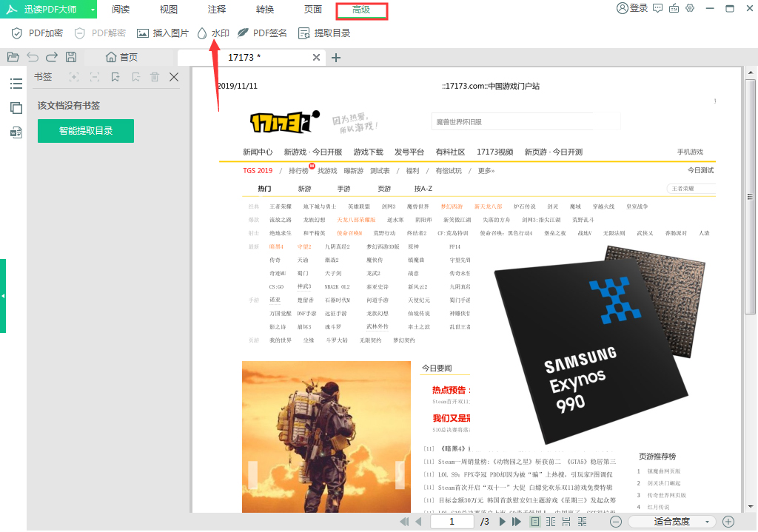Open a file with the folder icon
This screenshot has width=758, height=532.
tap(13, 56)
